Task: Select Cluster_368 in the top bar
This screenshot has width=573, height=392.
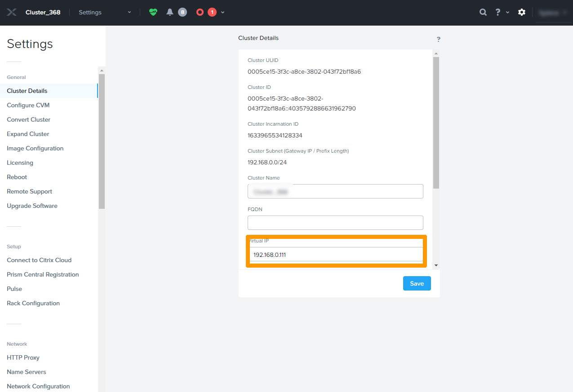Action: click(x=43, y=12)
